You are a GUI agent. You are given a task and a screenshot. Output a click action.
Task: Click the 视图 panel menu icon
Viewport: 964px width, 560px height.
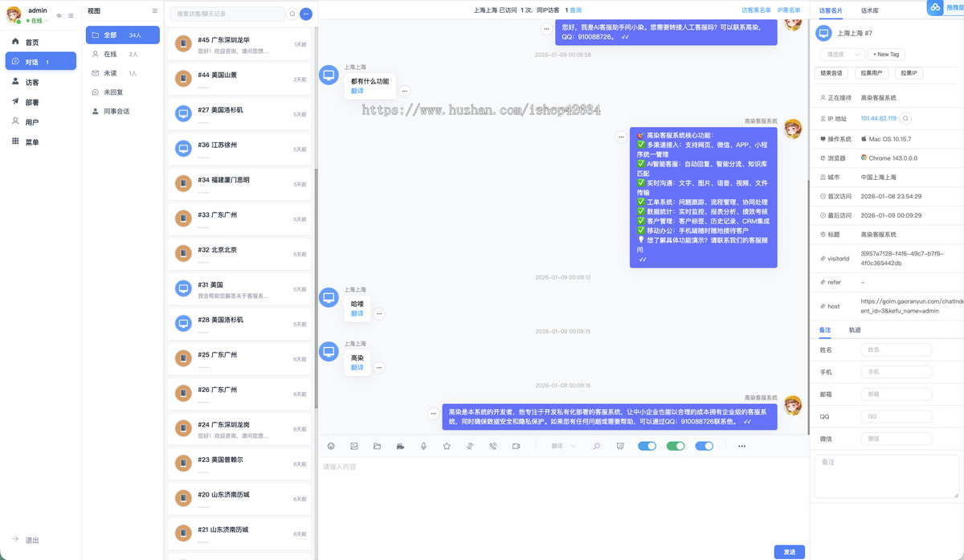click(155, 10)
